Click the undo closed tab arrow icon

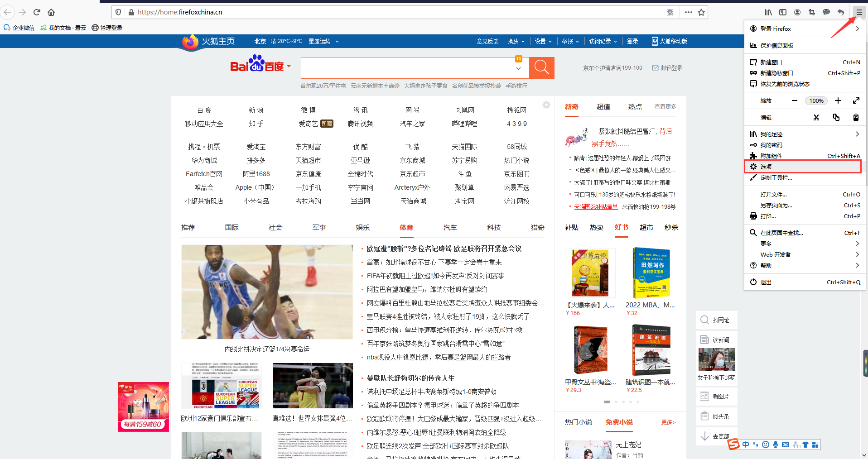point(841,12)
